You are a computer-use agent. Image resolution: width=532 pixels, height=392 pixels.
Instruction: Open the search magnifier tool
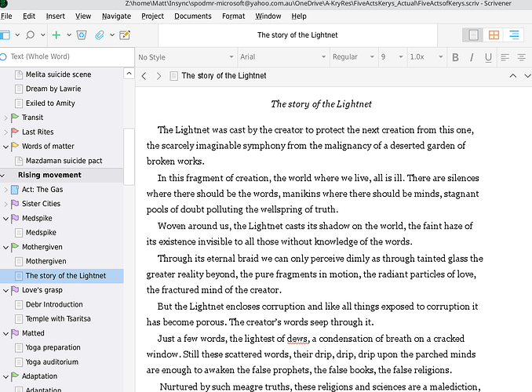point(30,35)
